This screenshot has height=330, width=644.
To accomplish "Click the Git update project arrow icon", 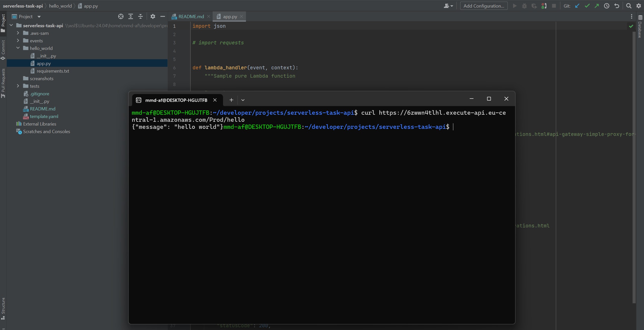I will click(577, 6).
